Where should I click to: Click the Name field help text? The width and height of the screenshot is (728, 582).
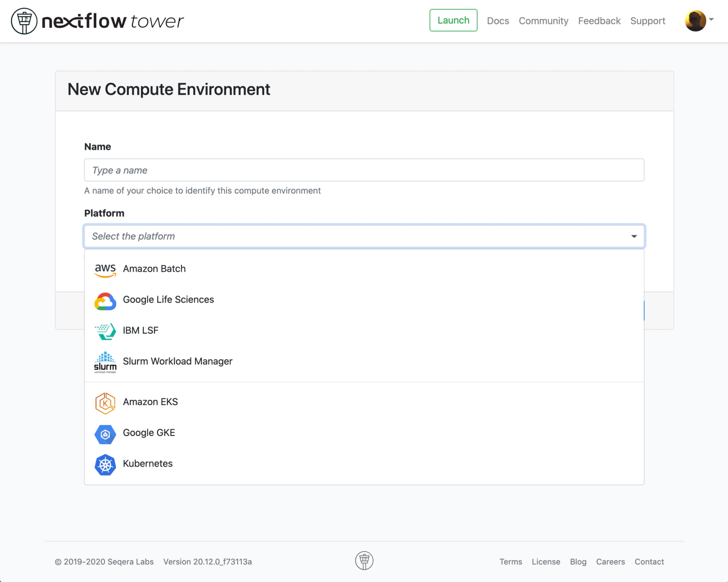(x=203, y=191)
